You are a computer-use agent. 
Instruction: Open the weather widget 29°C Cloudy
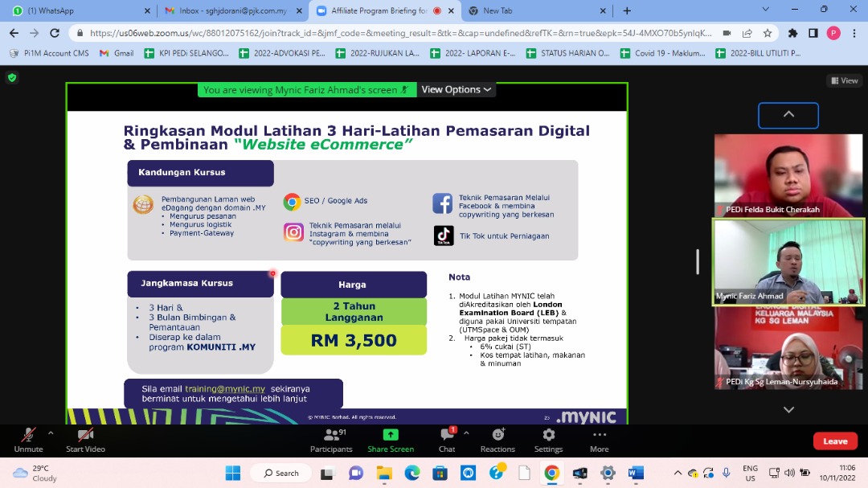[35, 473]
